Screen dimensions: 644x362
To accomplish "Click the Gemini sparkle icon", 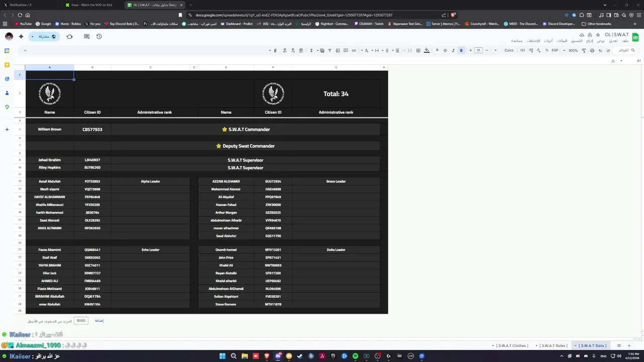I will tap(21, 36).
